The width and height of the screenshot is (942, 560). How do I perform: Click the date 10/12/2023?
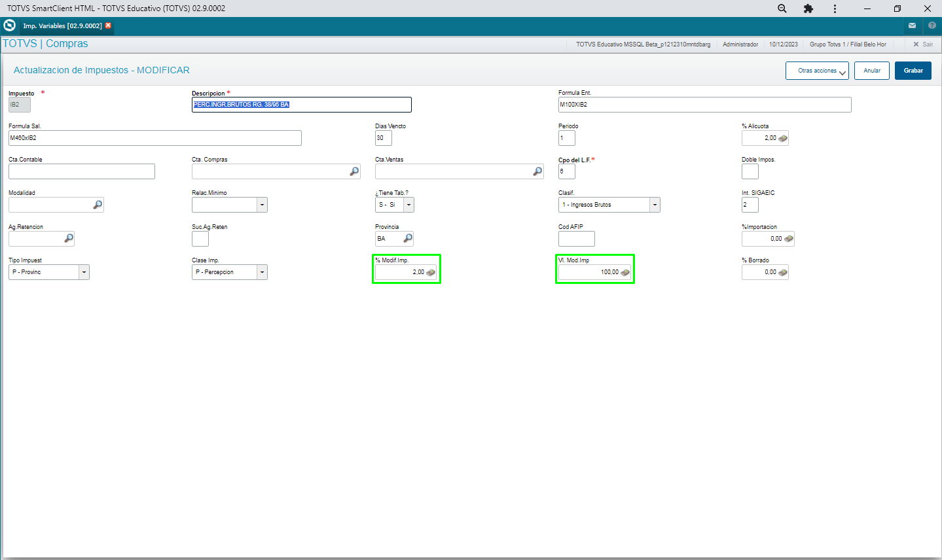click(x=784, y=44)
